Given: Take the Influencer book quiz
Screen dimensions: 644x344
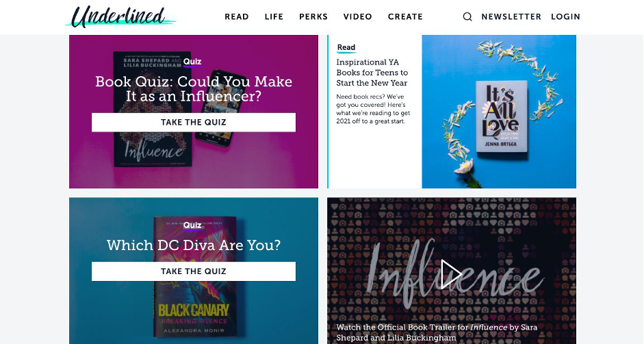Looking at the screenshot, I should coord(194,122).
